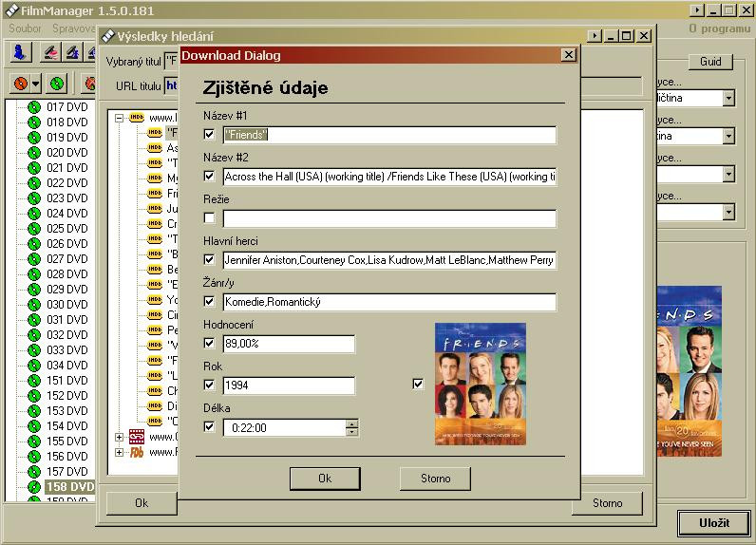Image resolution: width=756 pixels, height=545 pixels.
Task: Uncheck the Hlavní herci checkbox
Action: click(x=209, y=260)
